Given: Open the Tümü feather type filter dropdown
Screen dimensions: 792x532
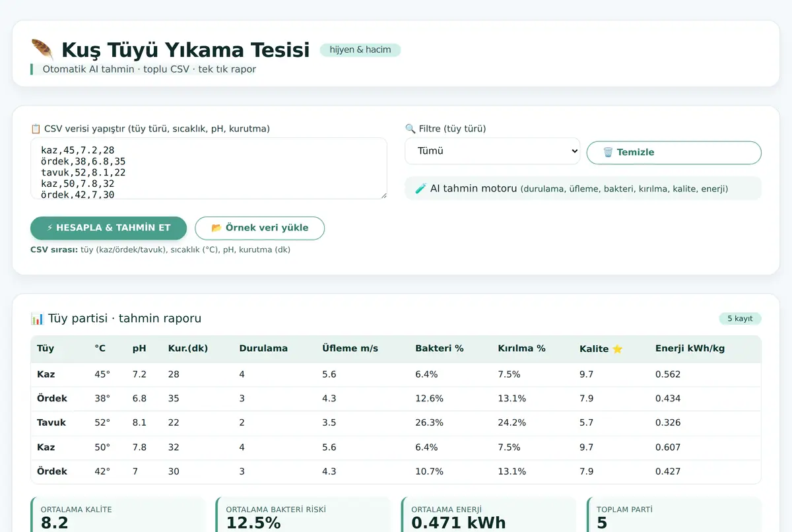Looking at the screenshot, I should point(492,151).
